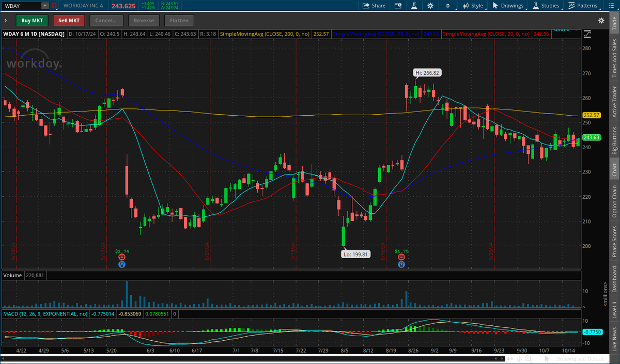Open the Studies flask menu
This screenshot has width=620, height=364.
tap(546, 6)
